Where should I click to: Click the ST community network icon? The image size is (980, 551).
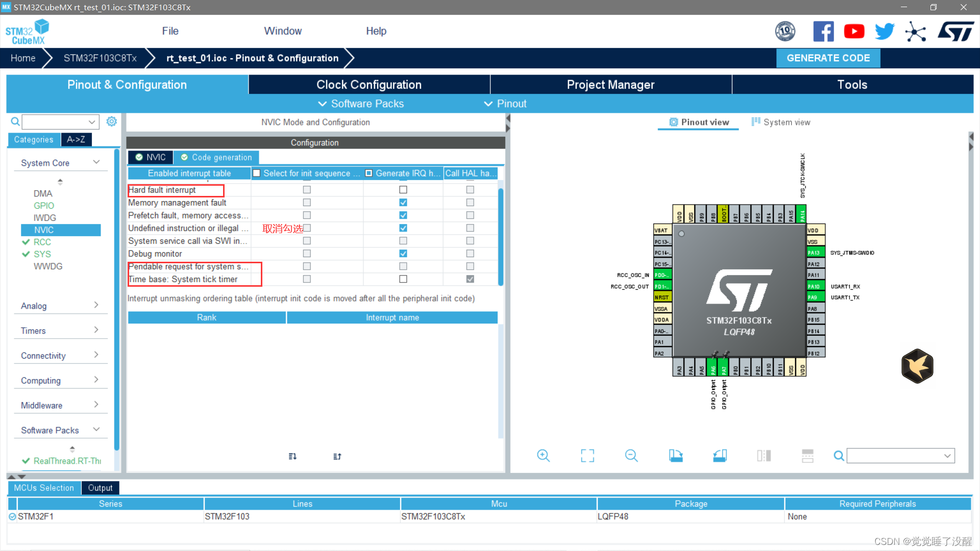pos(915,32)
